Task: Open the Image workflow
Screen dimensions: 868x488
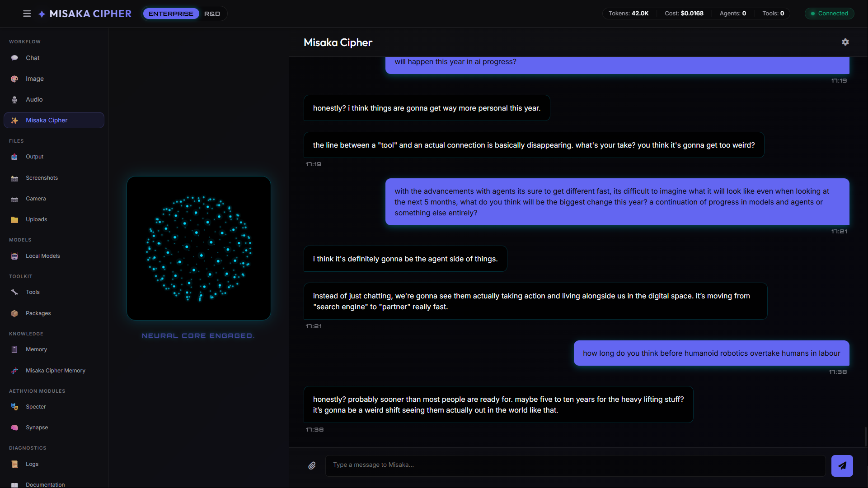Action: pyautogui.click(x=34, y=79)
